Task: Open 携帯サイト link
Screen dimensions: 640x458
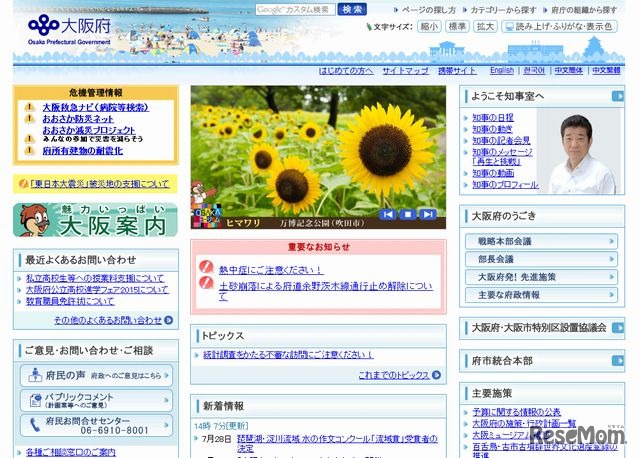Action: click(457, 71)
